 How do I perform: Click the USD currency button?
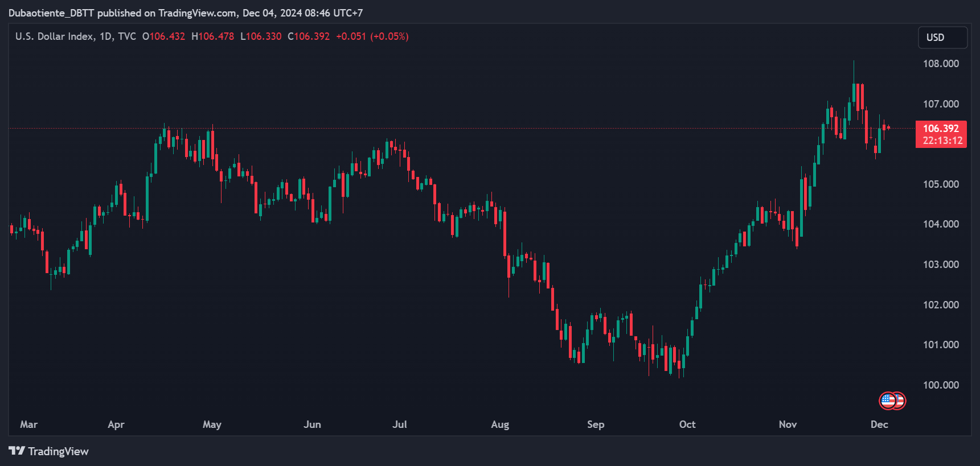pyautogui.click(x=942, y=38)
